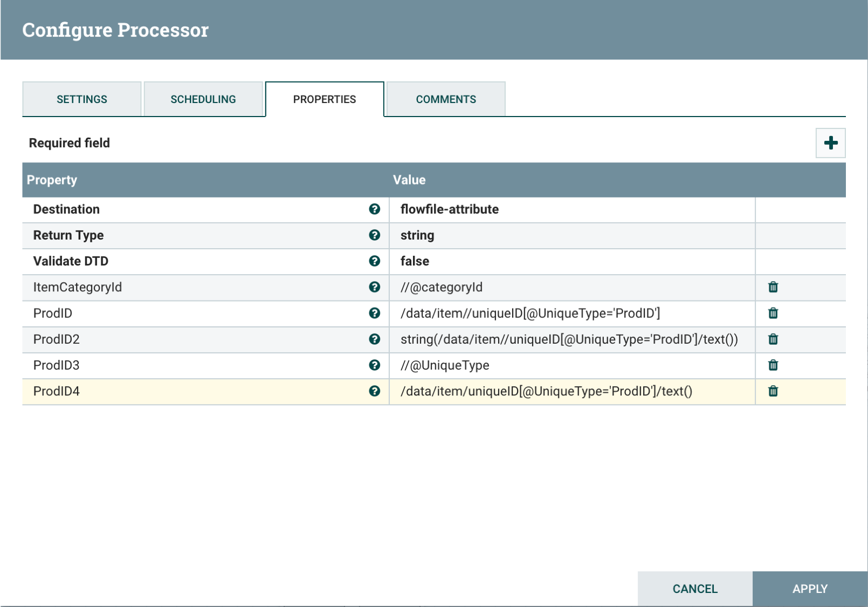Click the add property plus icon
The image size is (868, 607).
tap(830, 142)
